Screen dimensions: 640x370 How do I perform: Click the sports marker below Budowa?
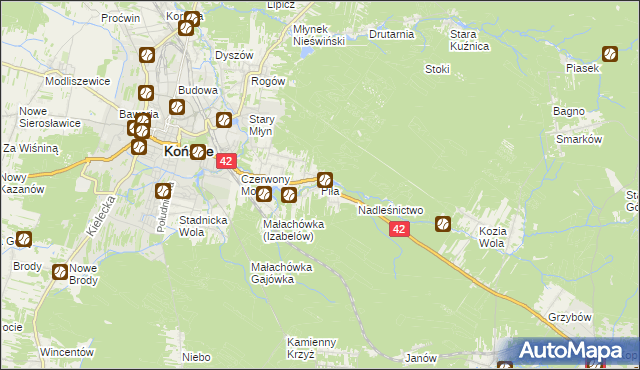click(177, 107)
